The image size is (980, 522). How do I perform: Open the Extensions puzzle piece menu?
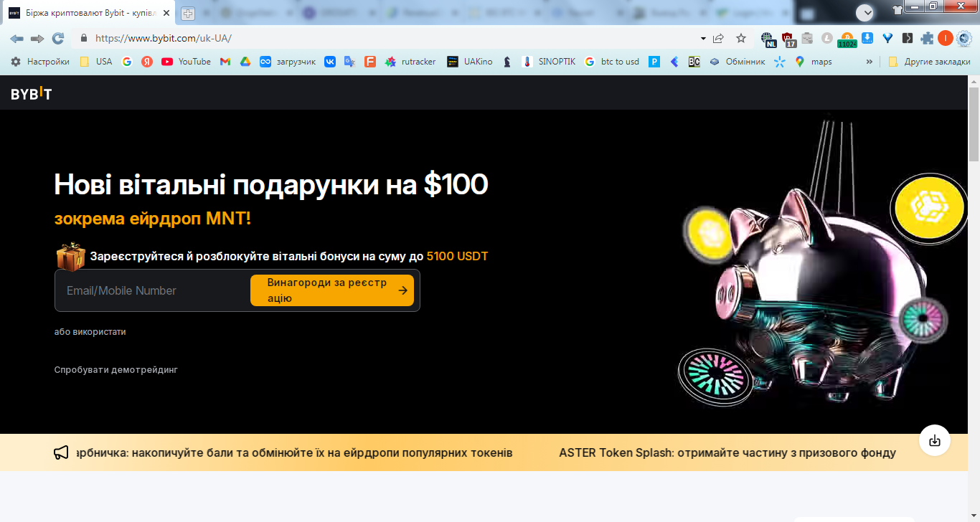[x=927, y=39]
